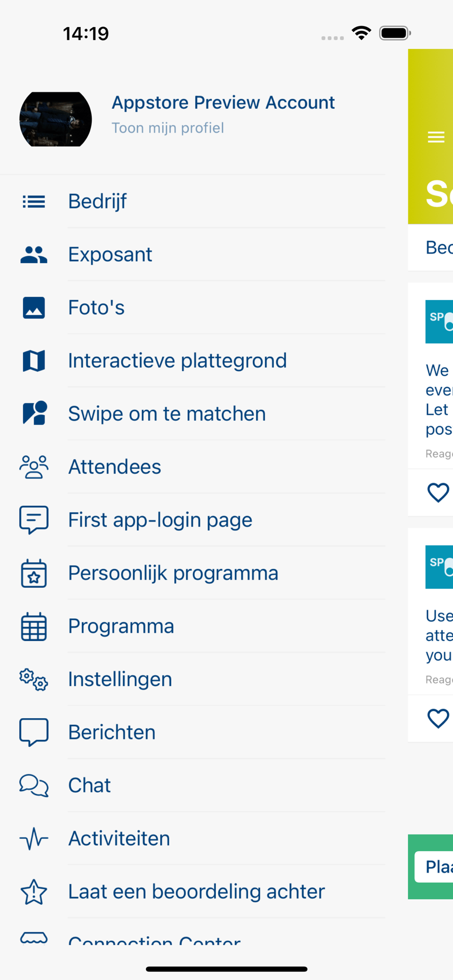Like the second post with heart icon

click(438, 719)
